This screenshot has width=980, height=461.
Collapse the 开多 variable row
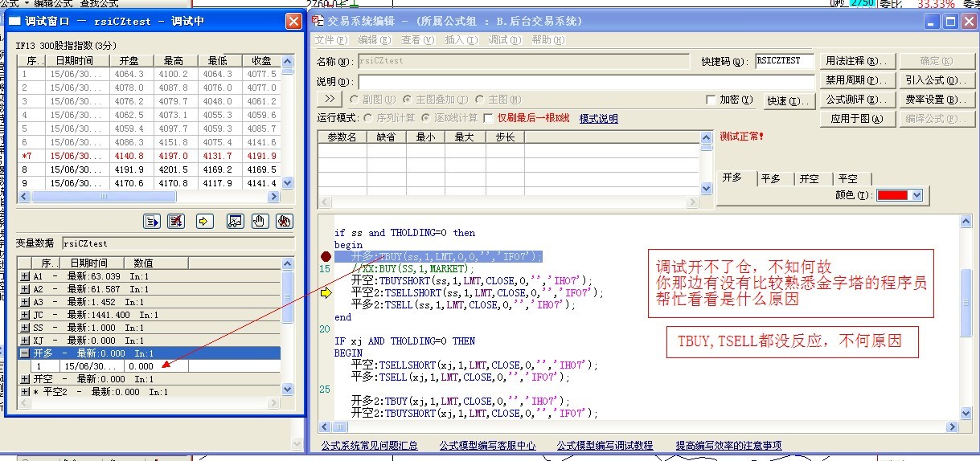[24, 353]
